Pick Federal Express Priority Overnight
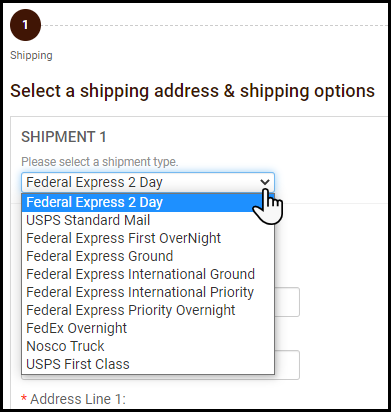This screenshot has height=412, width=391. [x=148, y=310]
